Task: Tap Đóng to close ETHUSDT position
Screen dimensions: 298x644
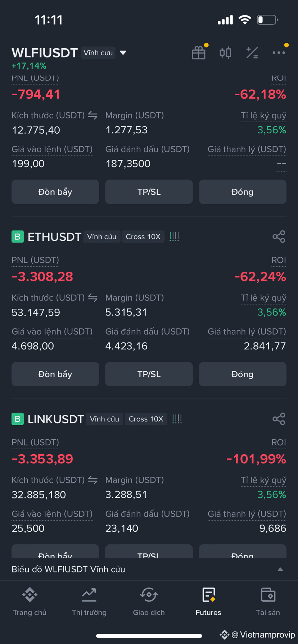Action: (x=243, y=374)
